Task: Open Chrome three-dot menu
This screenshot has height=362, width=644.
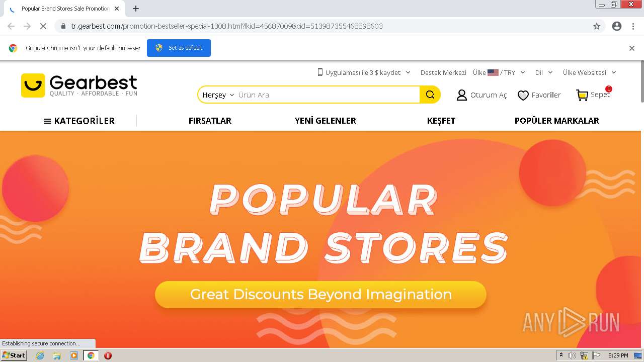Action: pyautogui.click(x=633, y=26)
